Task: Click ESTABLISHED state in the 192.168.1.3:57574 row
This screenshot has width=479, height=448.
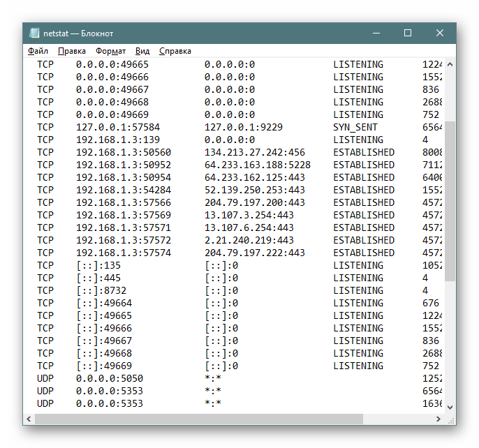Action: tap(364, 253)
